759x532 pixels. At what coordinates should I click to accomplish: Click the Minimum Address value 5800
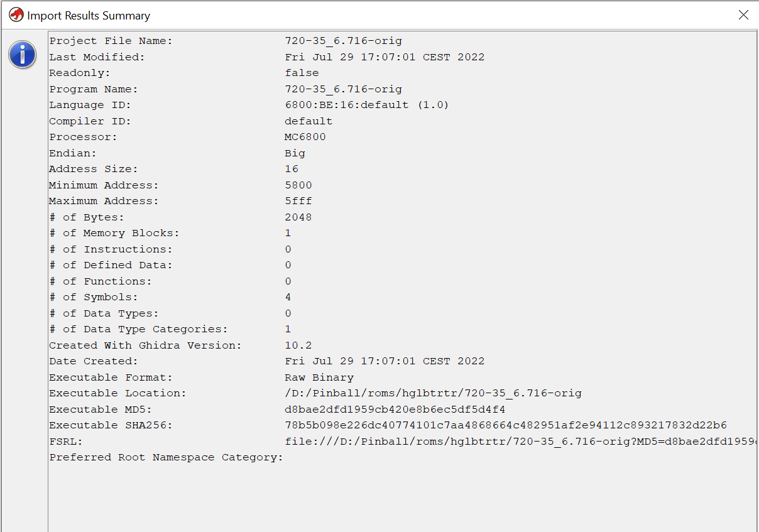(x=298, y=185)
